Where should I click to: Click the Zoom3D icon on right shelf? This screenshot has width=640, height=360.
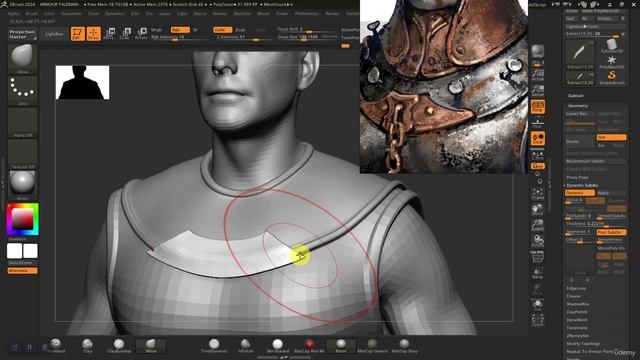(x=538, y=225)
